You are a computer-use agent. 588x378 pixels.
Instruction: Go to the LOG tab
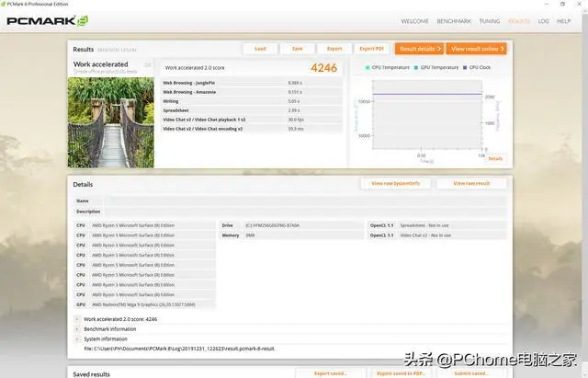(x=543, y=20)
